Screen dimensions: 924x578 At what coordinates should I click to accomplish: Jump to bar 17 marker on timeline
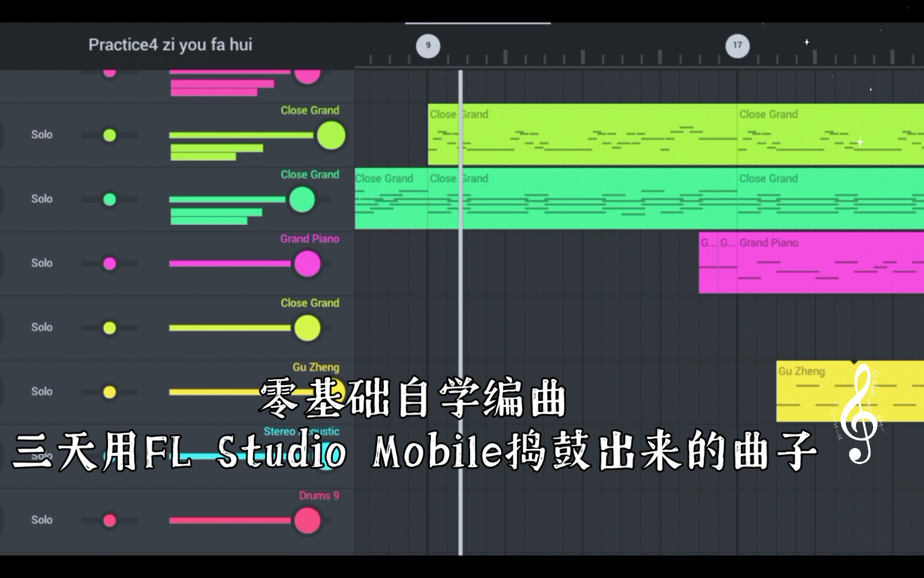point(737,45)
